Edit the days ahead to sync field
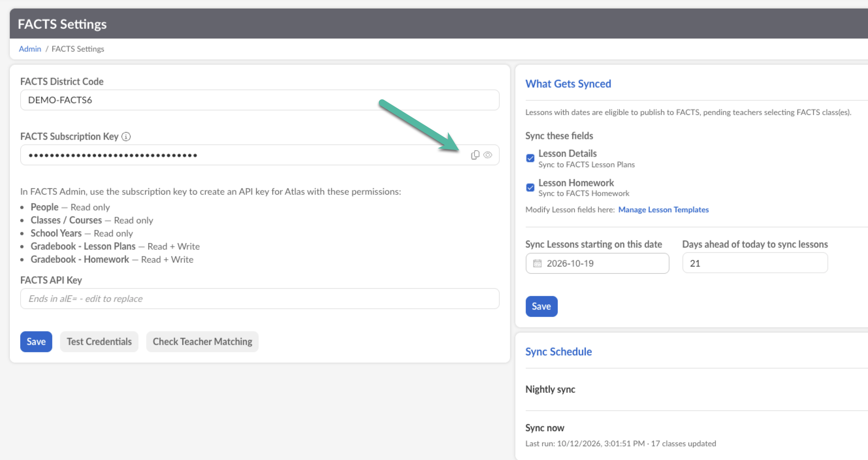Viewport: 868px width, 460px height. (x=755, y=263)
